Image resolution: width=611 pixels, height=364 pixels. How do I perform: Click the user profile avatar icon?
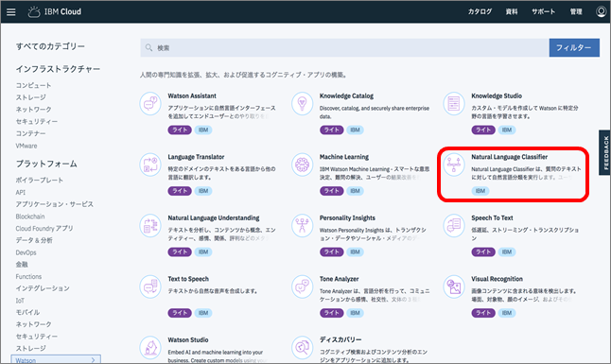pyautogui.click(x=601, y=11)
